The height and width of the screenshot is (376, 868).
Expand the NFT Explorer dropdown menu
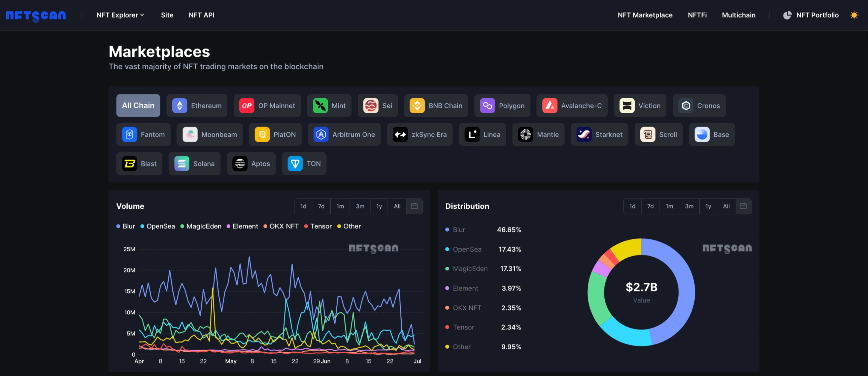120,15
